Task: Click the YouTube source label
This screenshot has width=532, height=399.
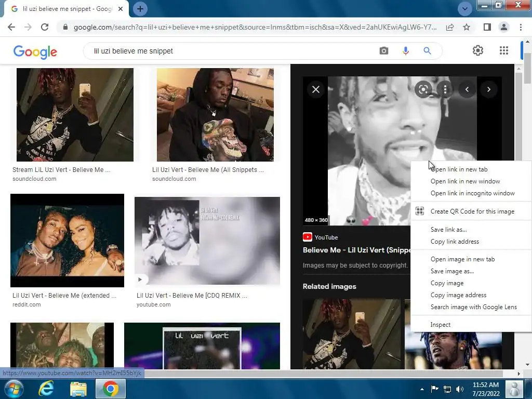Action: [x=326, y=237]
